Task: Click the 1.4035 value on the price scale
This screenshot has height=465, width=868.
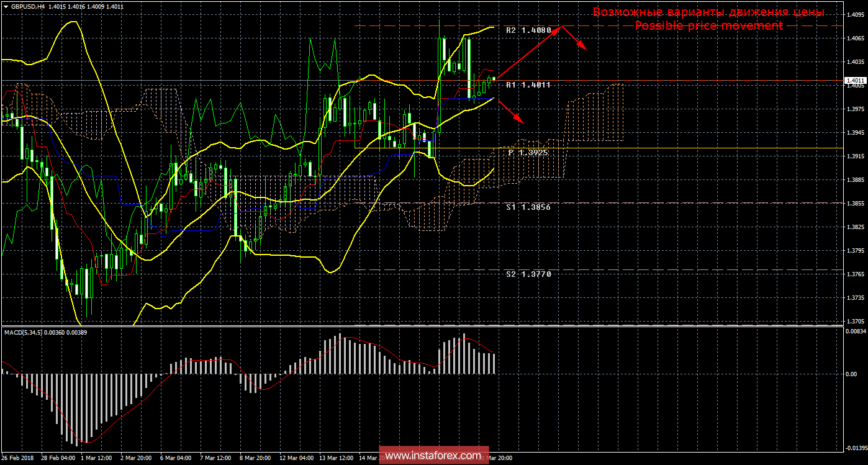Action: point(854,61)
